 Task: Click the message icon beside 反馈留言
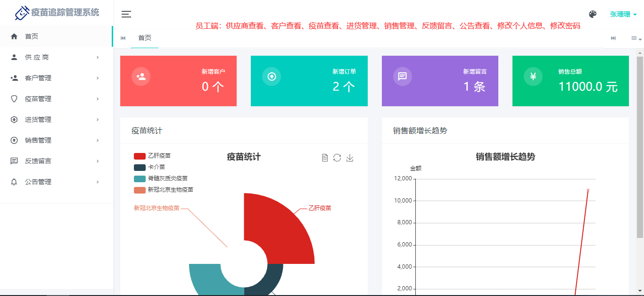[x=14, y=161]
